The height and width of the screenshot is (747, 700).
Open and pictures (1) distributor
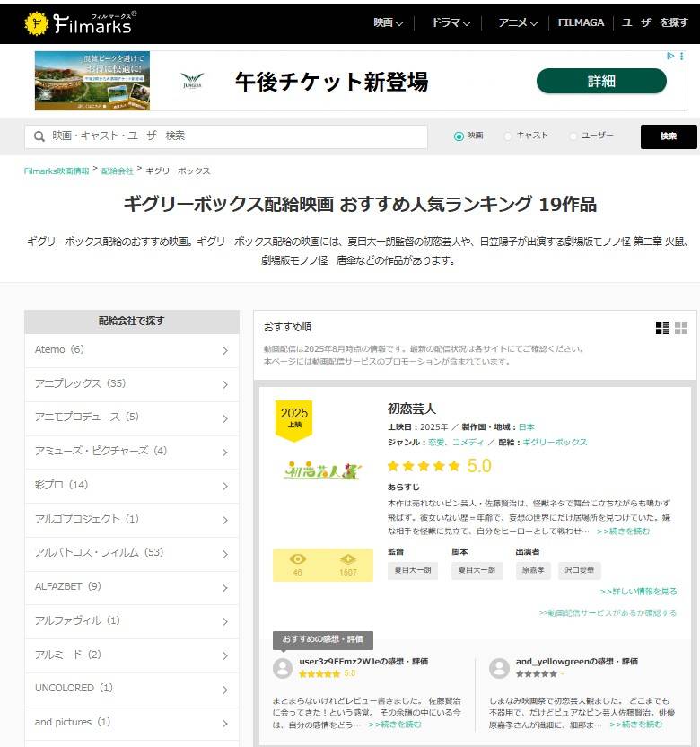coord(131,723)
